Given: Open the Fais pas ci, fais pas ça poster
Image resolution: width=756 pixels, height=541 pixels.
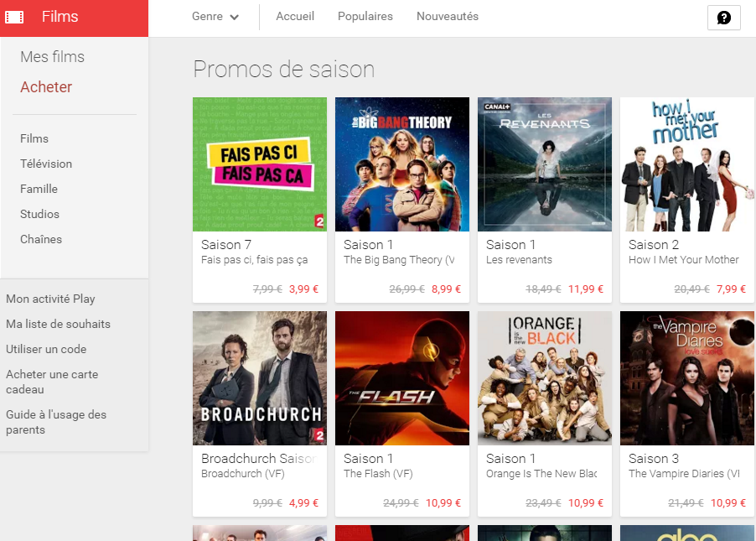Looking at the screenshot, I should 260,164.
